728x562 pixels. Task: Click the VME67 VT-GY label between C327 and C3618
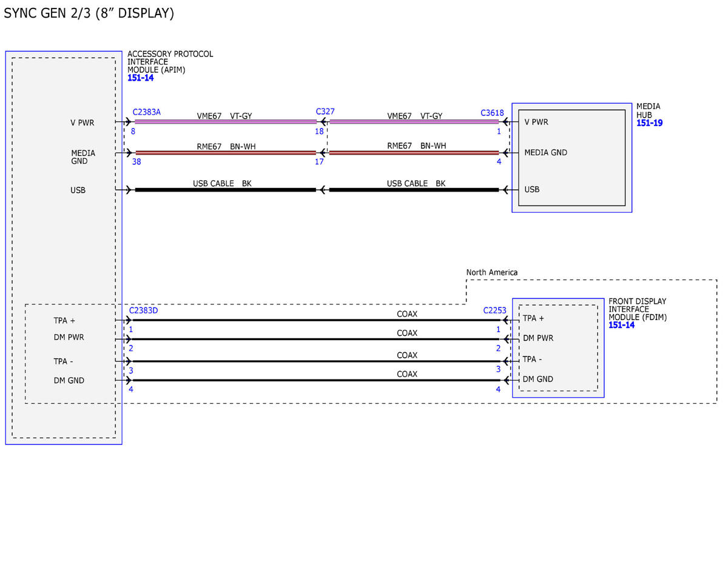(415, 116)
